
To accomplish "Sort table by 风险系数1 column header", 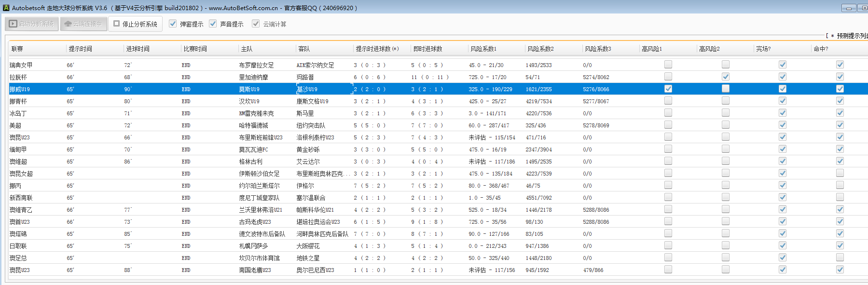I will pos(483,49).
